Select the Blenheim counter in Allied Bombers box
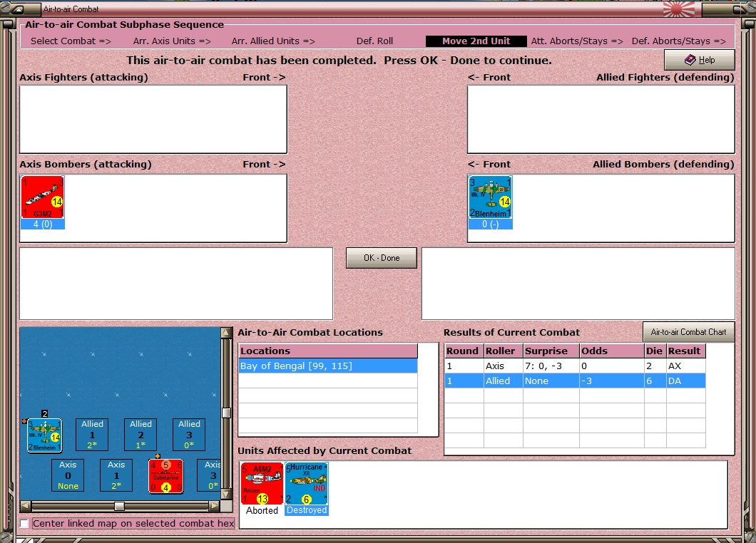 [x=491, y=197]
